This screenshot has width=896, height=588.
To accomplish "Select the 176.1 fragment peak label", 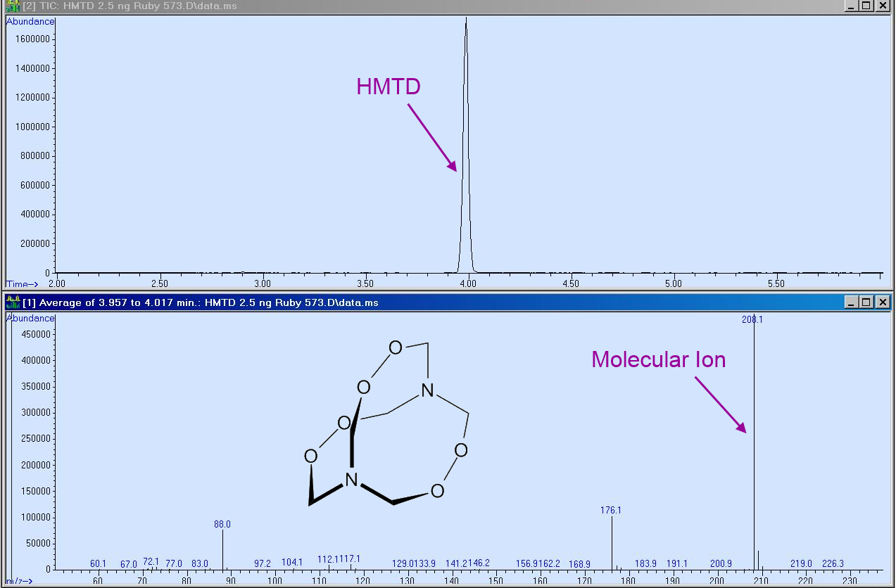I will tap(610, 510).
